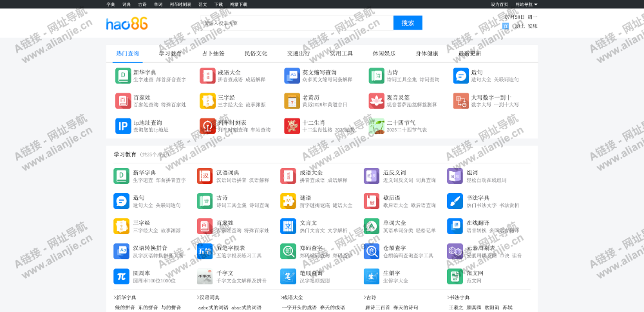Switch to the 民俗文化 tab
Image resolution: width=644 pixels, height=312 pixels.
click(x=256, y=53)
